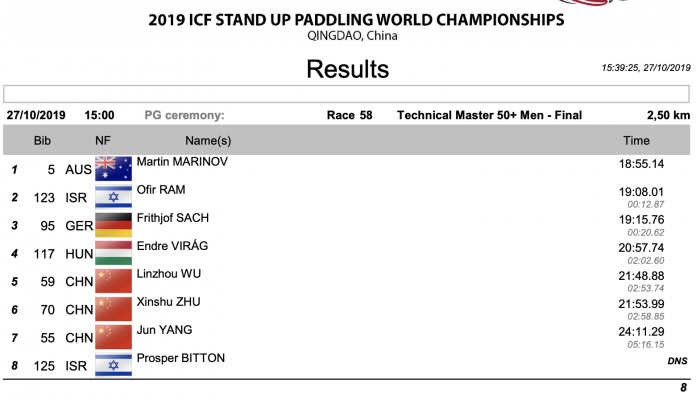Click the Bib column header
The height and width of the screenshot is (400, 696).
pyautogui.click(x=42, y=141)
